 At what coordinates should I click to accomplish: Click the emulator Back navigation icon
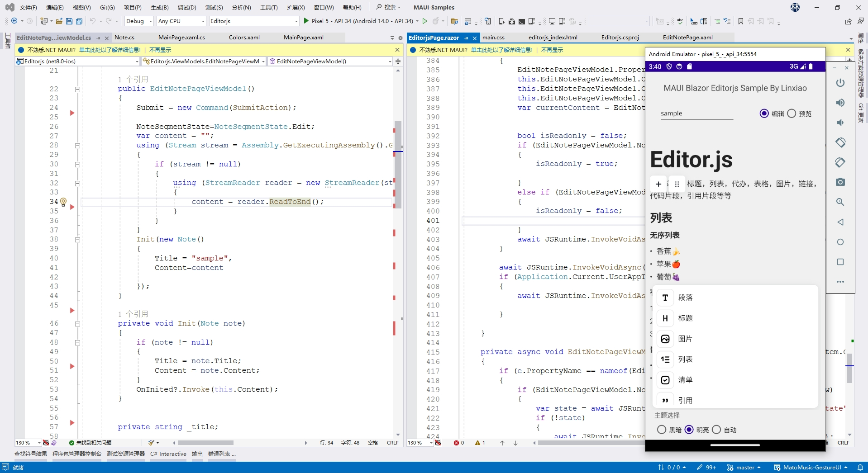coord(840,222)
